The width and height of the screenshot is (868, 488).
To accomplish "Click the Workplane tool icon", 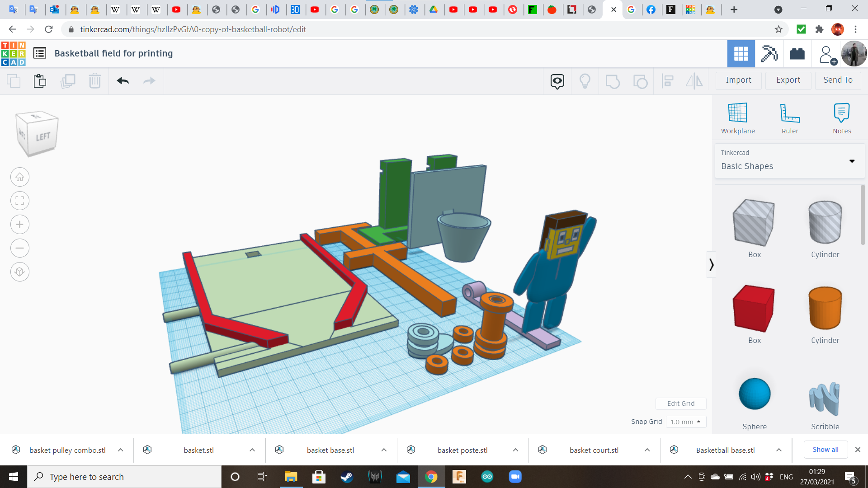I will point(737,113).
